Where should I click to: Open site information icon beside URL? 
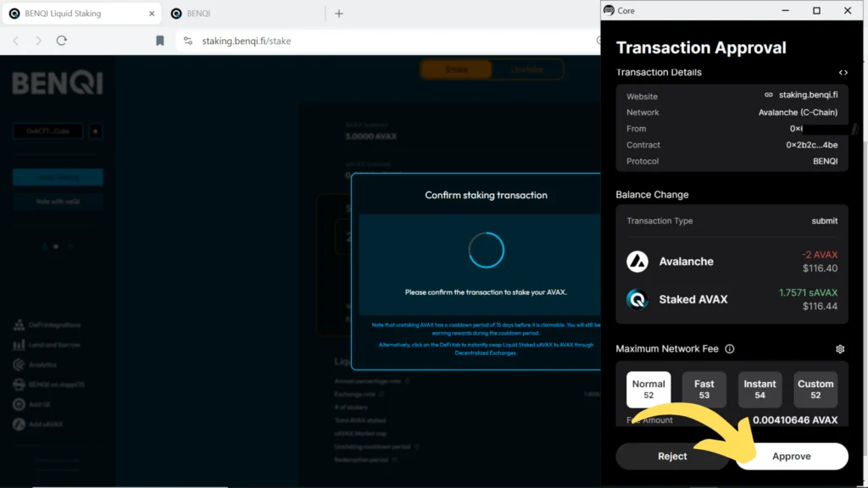(x=188, y=41)
